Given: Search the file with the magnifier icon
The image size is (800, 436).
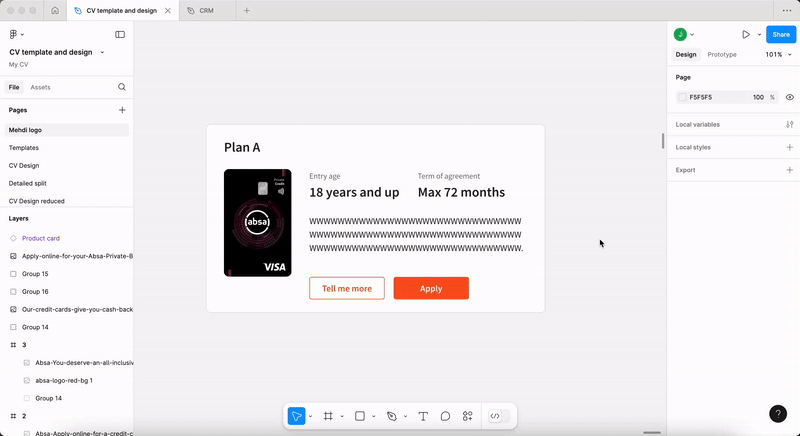Looking at the screenshot, I should (x=122, y=87).
